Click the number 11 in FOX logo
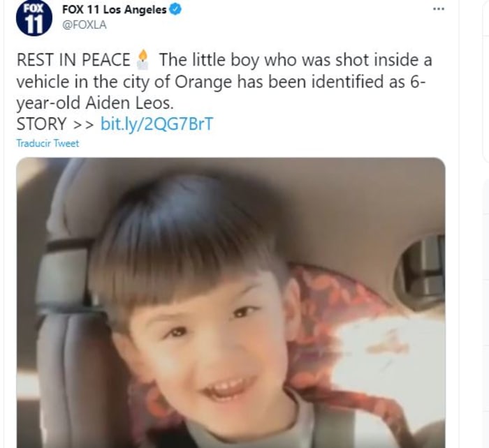489x448 pixels. pos(34,24)
